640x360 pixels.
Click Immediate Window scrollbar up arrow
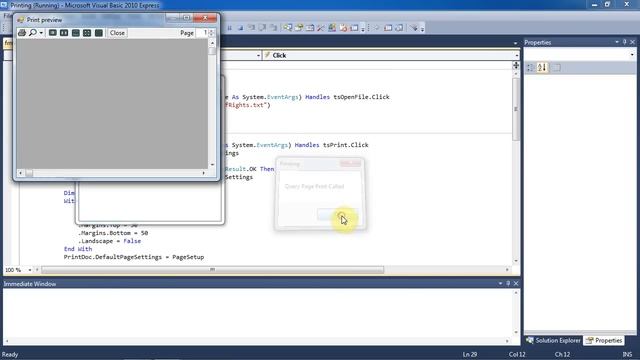tap(516, 293)
